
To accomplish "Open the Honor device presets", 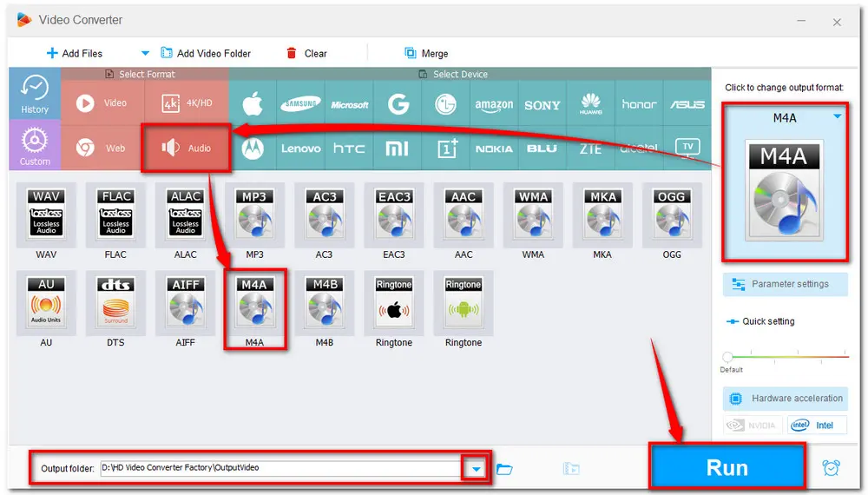I will tap(639, 103).
